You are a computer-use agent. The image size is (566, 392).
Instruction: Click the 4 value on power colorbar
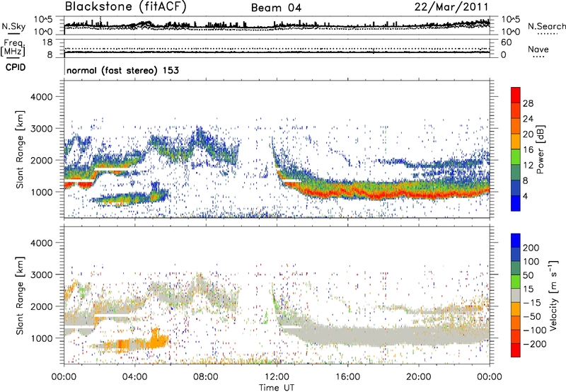pos(525,196)
